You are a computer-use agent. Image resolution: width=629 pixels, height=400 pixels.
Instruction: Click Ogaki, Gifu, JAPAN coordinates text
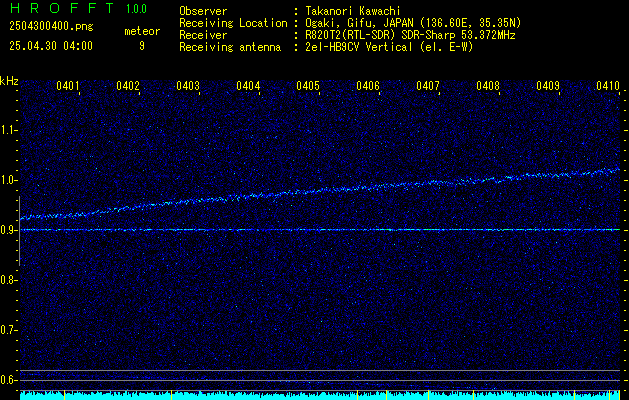coord(413,23)
